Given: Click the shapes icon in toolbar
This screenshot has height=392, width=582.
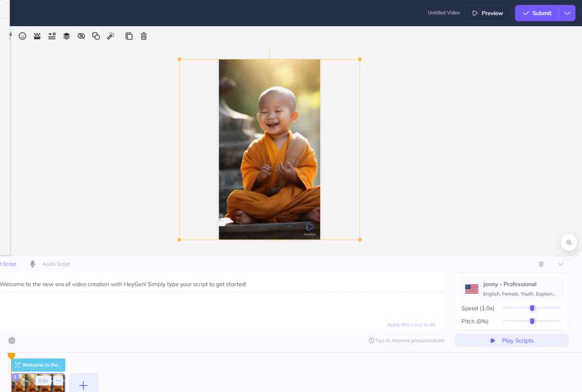Looking at the screenshot, I should coord(96,36).
